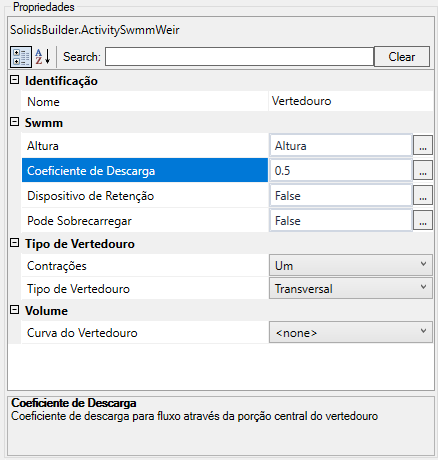Open ellipsis editor for Dispositivo de Retenção
438x460 pixels.
coord(423,195)
